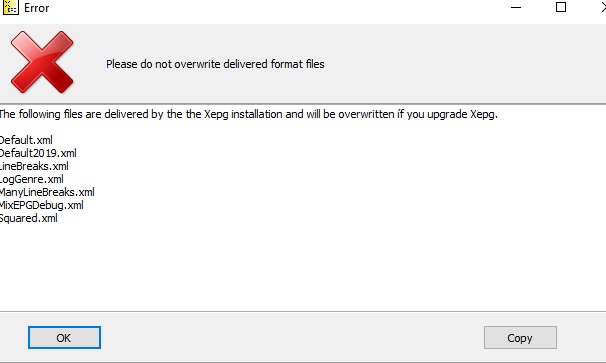Click the Default.xml file name

(26, 140)
